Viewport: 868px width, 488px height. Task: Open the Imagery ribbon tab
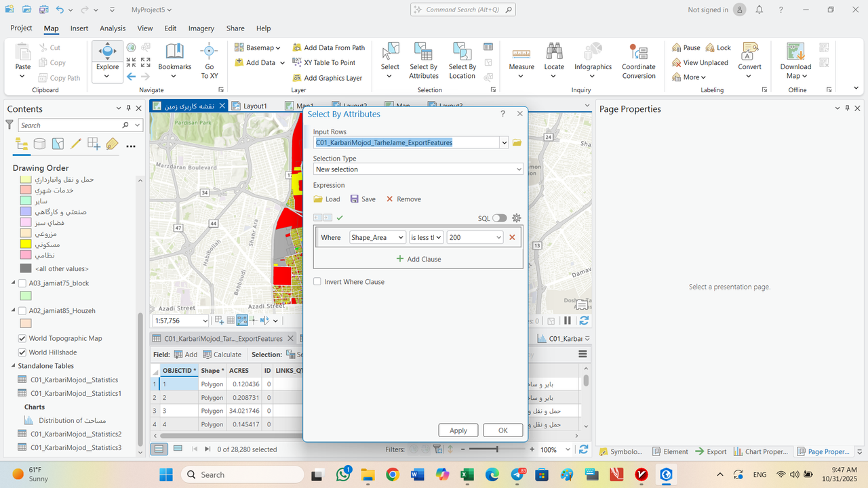tap(201, 28)
